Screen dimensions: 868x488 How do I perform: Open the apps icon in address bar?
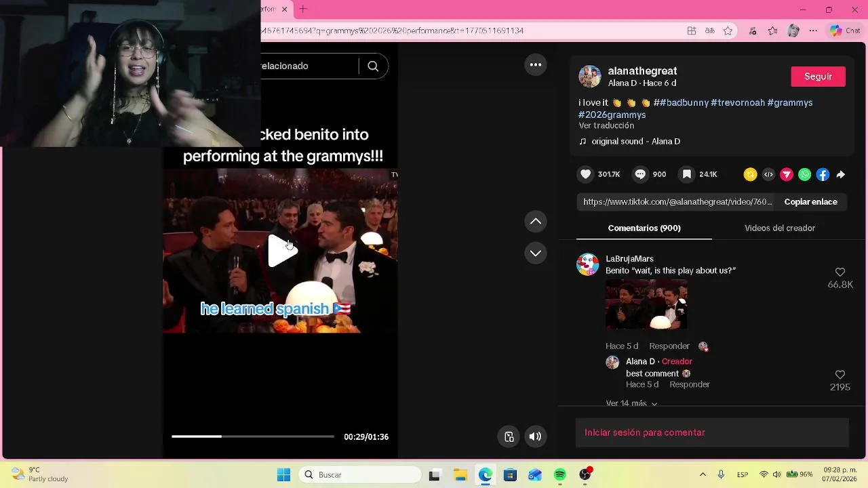(x=692, y=30)
